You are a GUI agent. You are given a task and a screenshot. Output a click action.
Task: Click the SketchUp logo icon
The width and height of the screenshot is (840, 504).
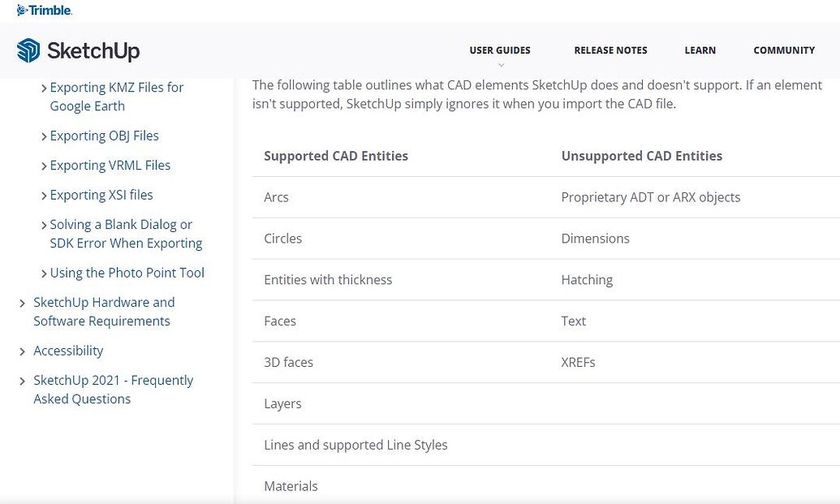28,50
